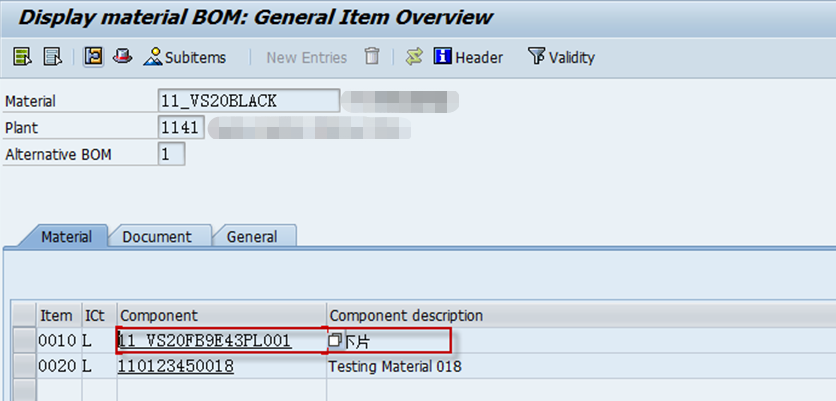Open the BOM Header view
836x401 pixels.
(x=468, y=57)
